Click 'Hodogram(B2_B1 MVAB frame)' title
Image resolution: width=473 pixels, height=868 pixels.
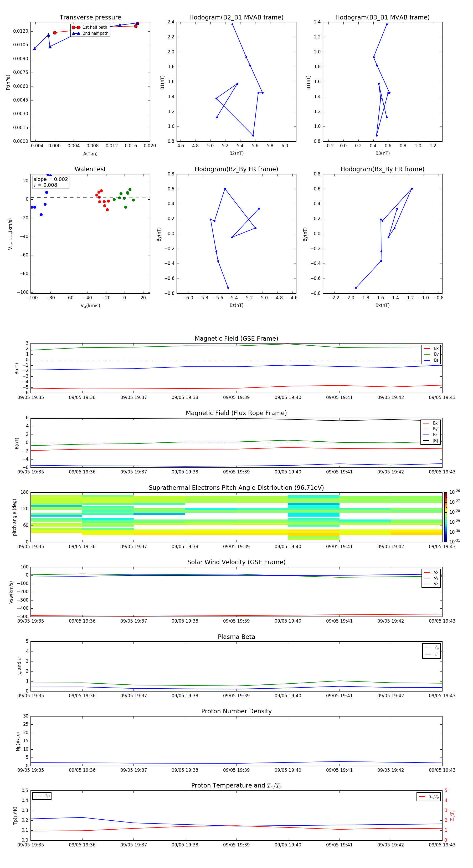tap(236, 18)
